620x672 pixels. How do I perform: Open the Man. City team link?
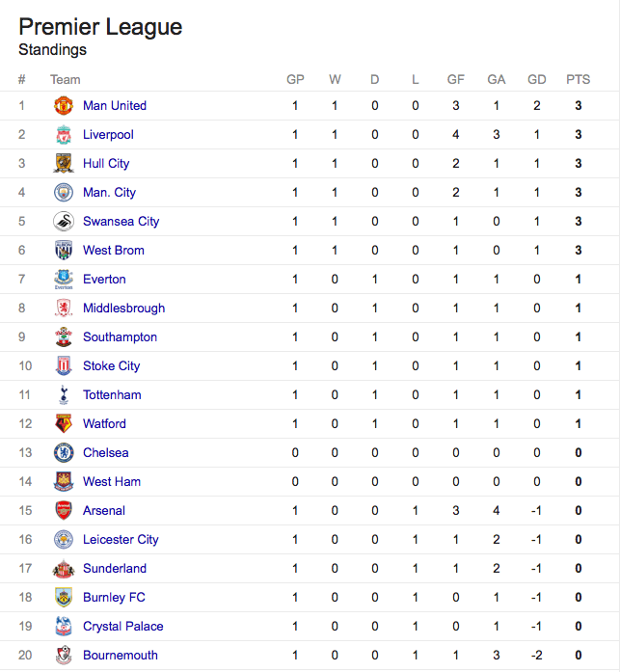point(109,193)
